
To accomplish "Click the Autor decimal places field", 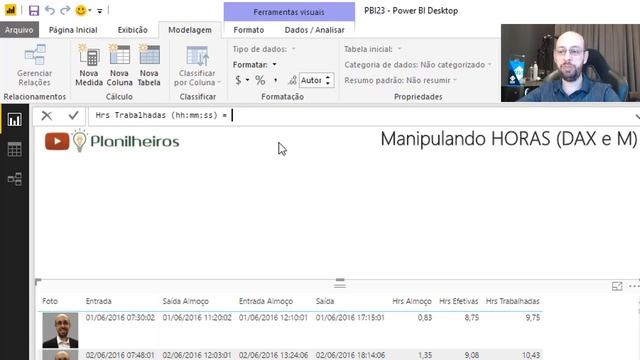I will [311, 80].
